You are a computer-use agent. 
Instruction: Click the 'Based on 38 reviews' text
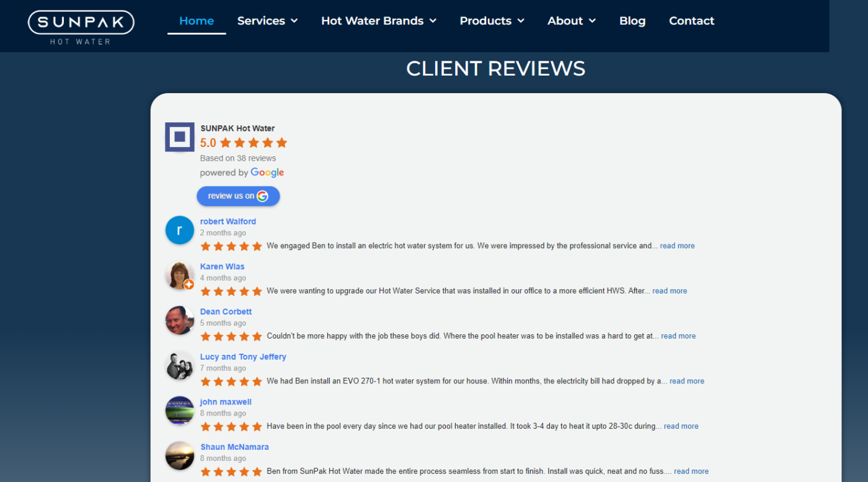[x=238, y=158]
